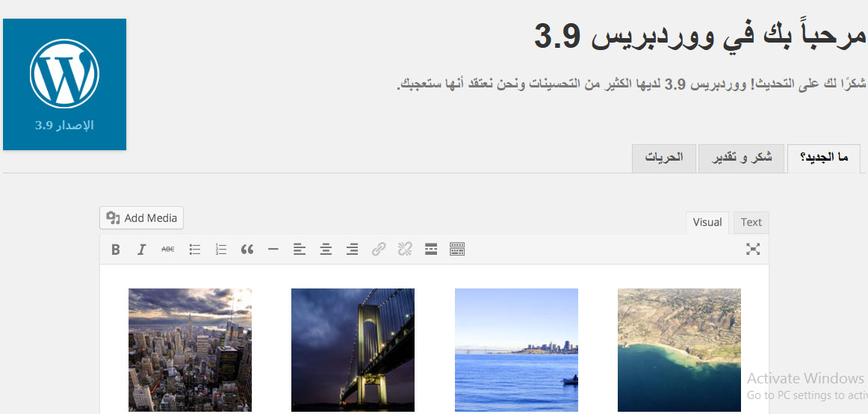Enter distraction-free fullscreen mode
868x414 pixels.
[752, 249]
